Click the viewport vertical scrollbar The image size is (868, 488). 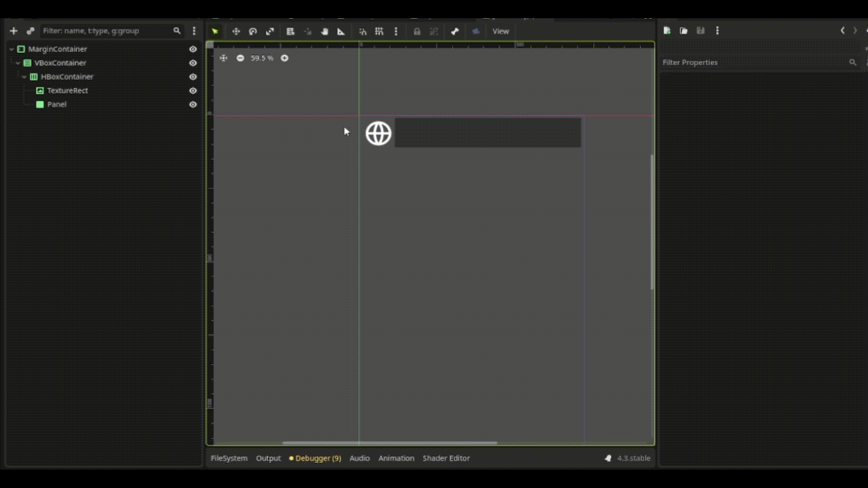(652, 222)
